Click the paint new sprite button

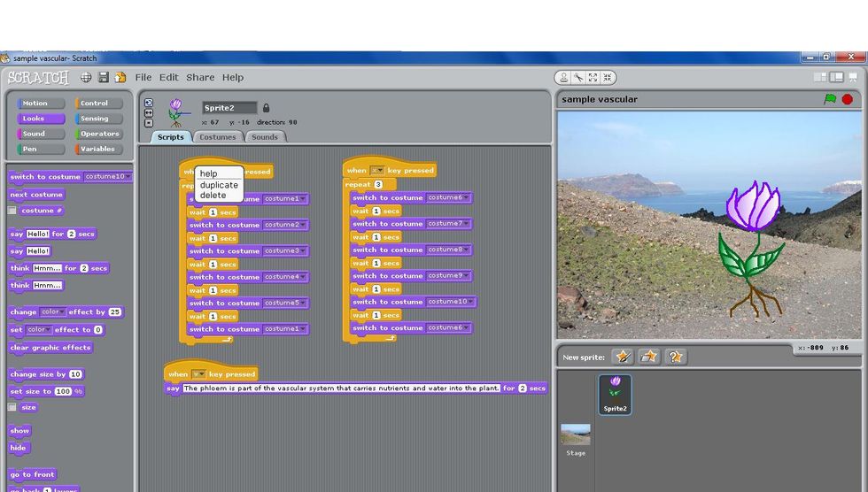pos(623,357)
